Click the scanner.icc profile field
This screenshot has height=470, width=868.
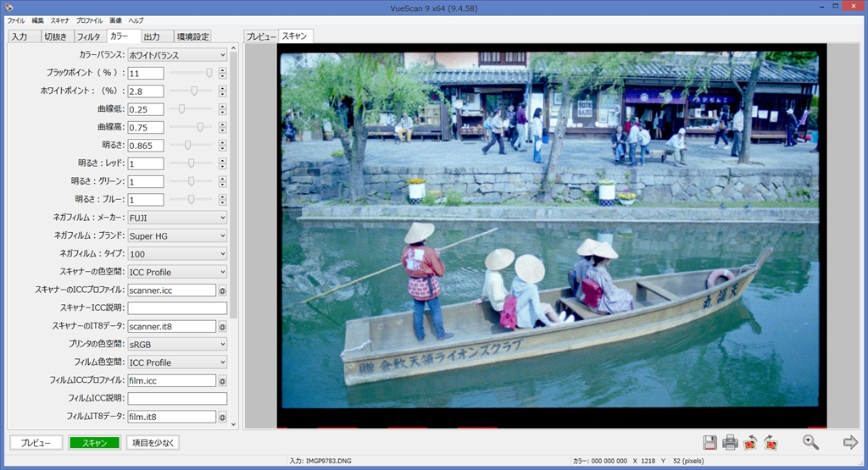[x=171, y=290]
